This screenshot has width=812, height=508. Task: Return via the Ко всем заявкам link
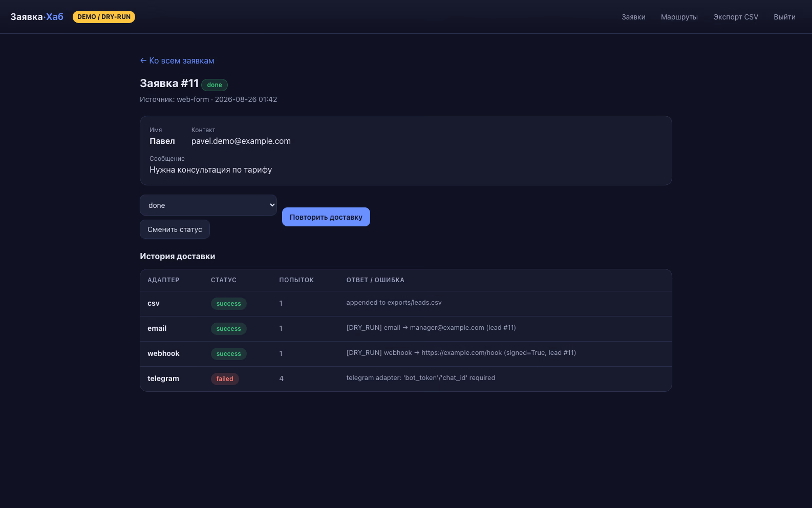(x=177, y=60)
